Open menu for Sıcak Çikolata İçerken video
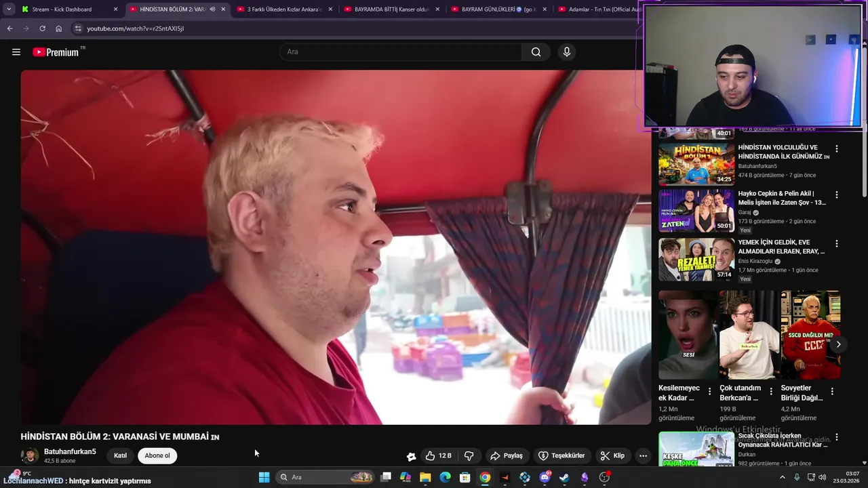Screen dimensions: 868x488 pyautogui.click(x=836, y=437)
